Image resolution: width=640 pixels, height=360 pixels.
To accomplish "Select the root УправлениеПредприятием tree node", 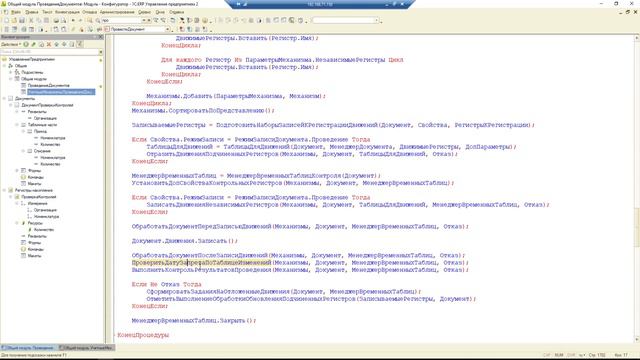I will tap(31, 59).
